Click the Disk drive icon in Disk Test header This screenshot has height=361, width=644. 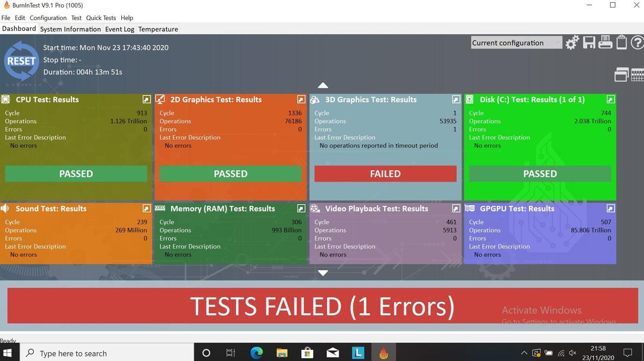[x=470, y=99]
